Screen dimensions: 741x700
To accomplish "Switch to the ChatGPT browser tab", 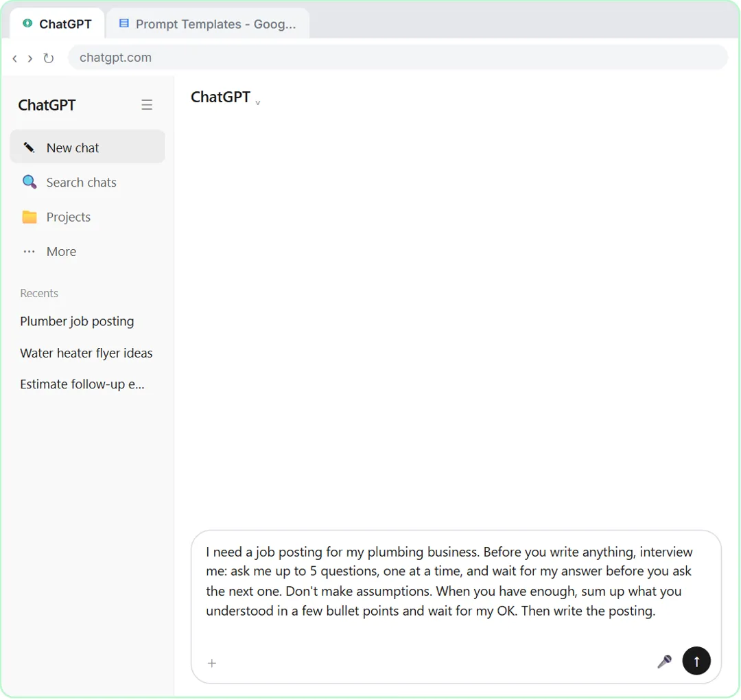I will click(57, 23).
